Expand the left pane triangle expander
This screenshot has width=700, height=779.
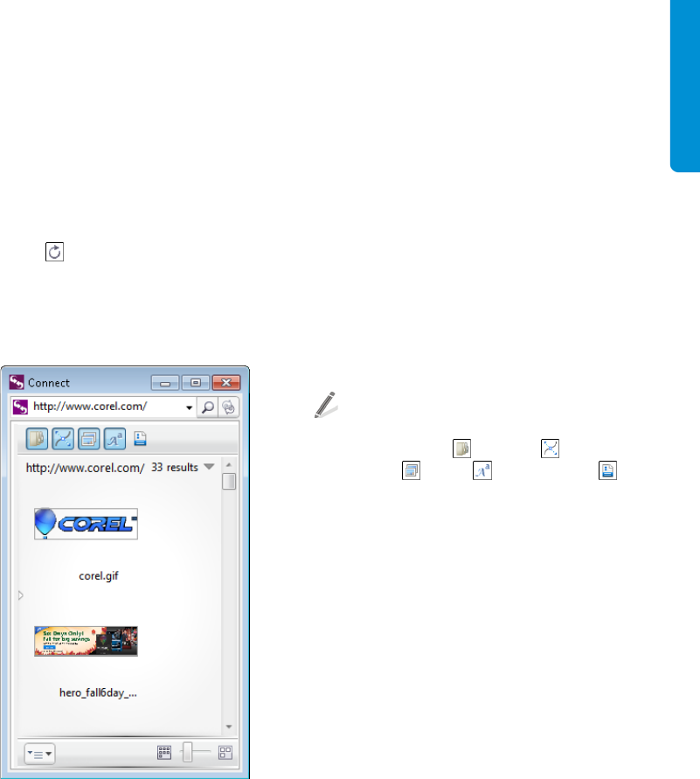click(x=21, y=595)
